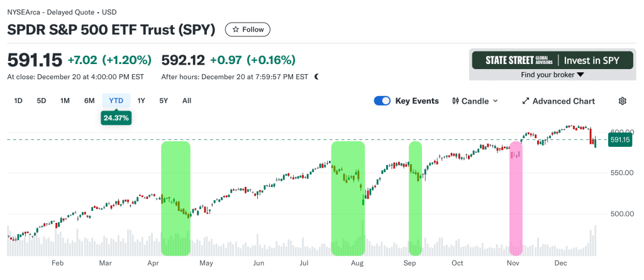The image size is (644, 280).
Task: Select the YTD range tab
Action: [x=116, y=100]
